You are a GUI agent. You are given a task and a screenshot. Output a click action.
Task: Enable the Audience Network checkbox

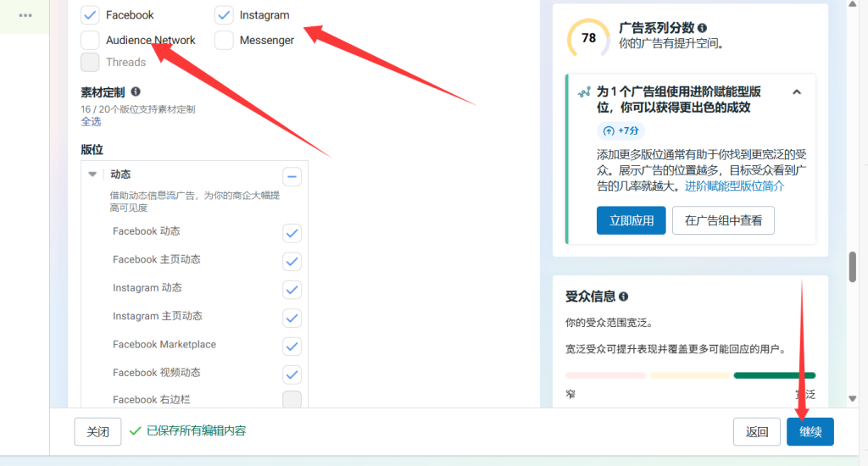coord(90,40)
